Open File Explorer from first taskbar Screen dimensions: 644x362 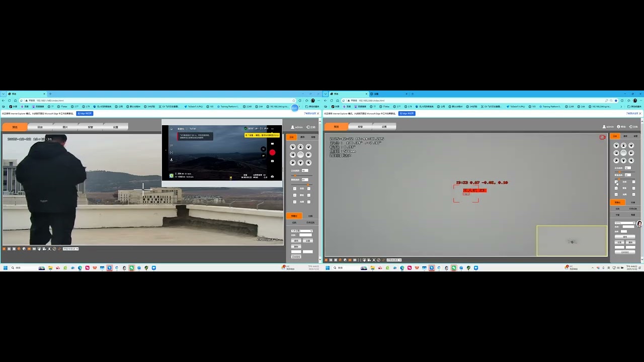coord(50,268)
